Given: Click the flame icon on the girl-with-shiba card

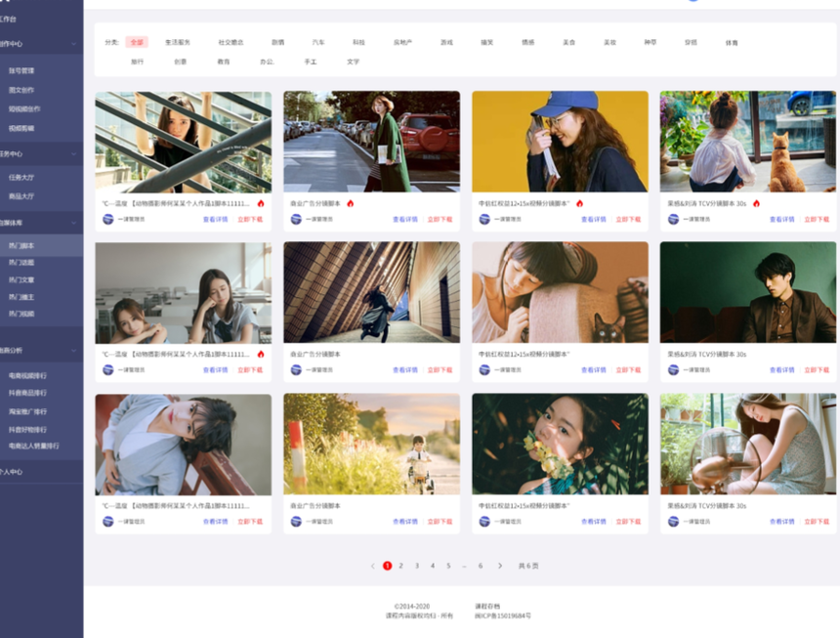Looking at the screenshot, I should tap(756, 203).
